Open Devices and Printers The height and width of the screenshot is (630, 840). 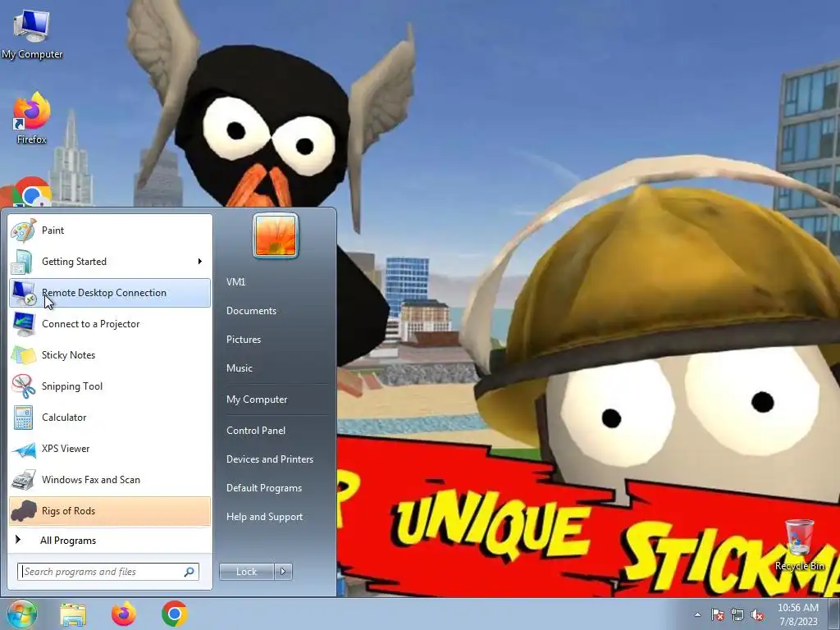pyautogui.click(x=269, y=459)
